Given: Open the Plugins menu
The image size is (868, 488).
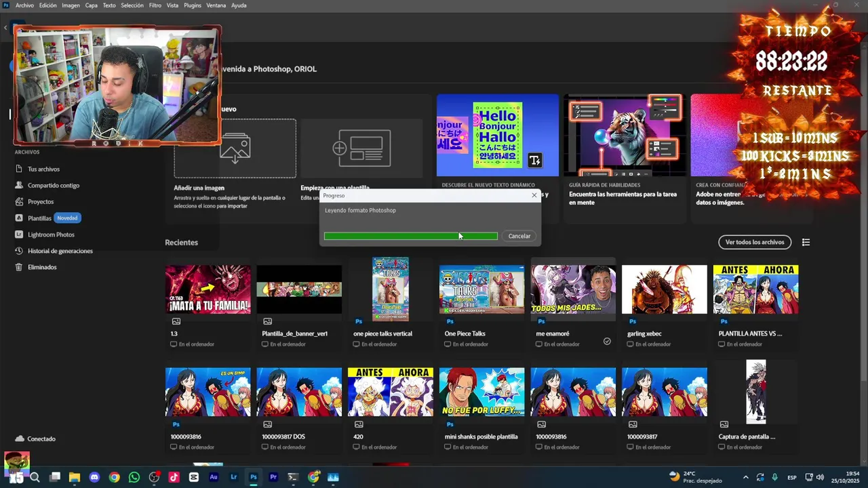Looking at the screenshot, I should [x=193, y=5].
